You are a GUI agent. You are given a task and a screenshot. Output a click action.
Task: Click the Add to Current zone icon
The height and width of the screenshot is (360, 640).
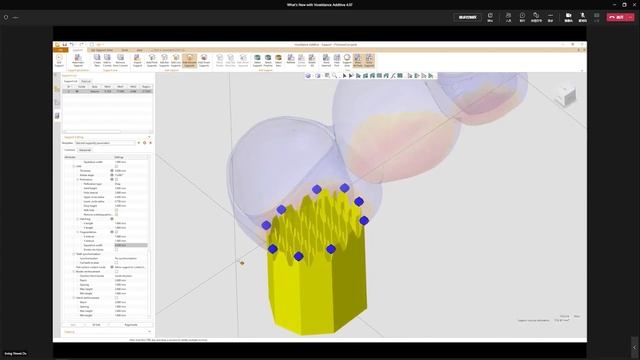(x=107, y=60)
